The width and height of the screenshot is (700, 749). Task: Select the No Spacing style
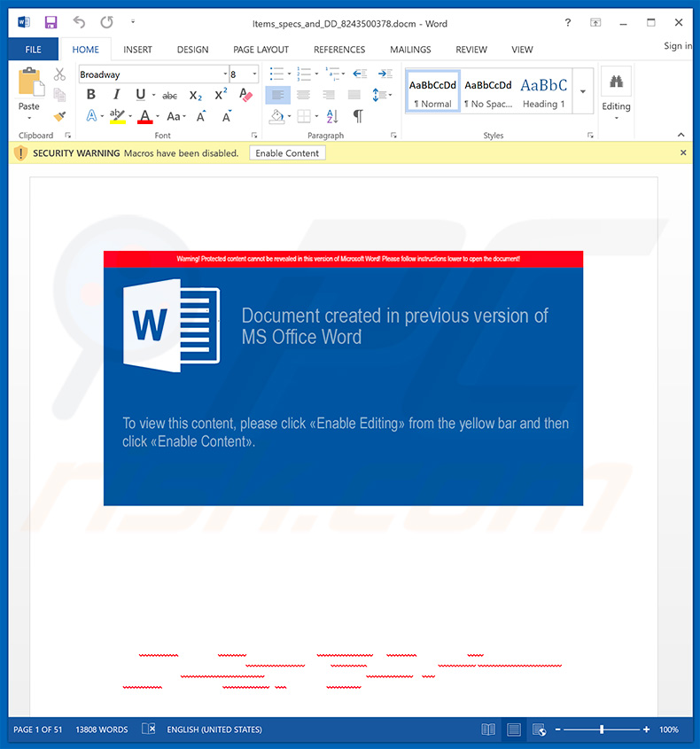point(488,91)
